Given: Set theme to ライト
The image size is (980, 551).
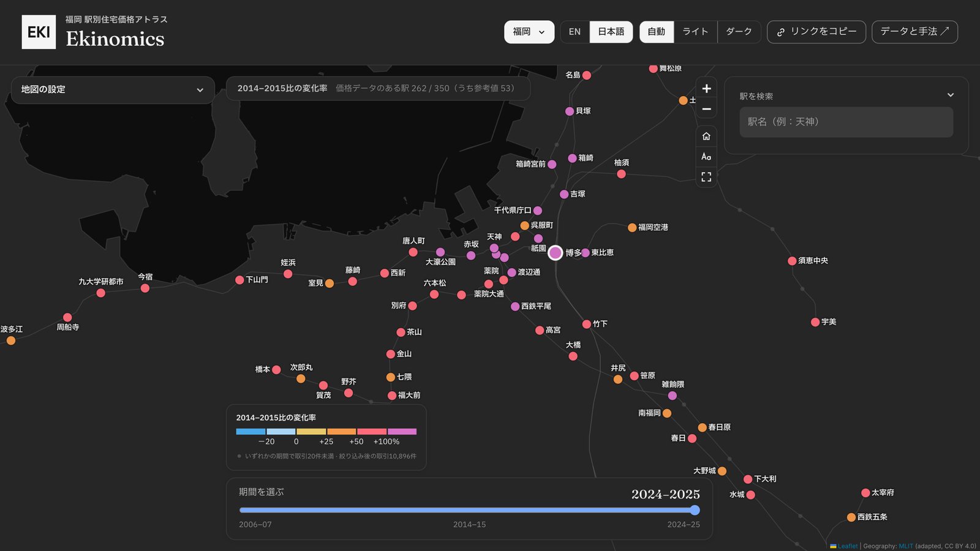Looking at the screenshot, I should coord(695,32).
